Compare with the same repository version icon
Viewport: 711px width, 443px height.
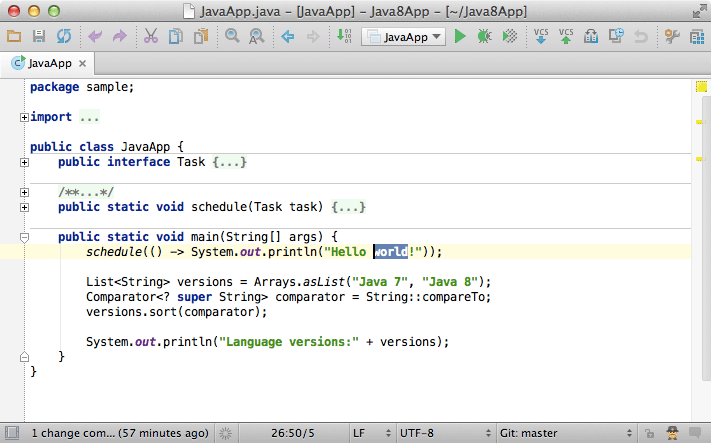pyautogui.click(x=591, y=36)
